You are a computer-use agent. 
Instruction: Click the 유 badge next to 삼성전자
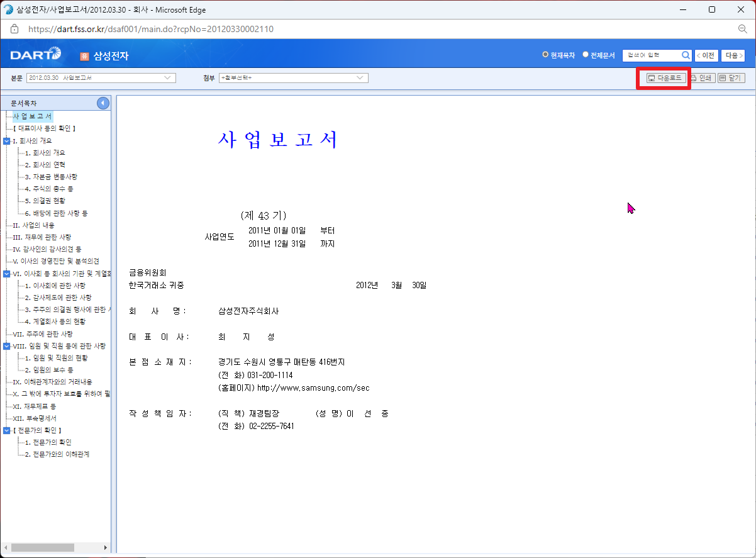84,56
